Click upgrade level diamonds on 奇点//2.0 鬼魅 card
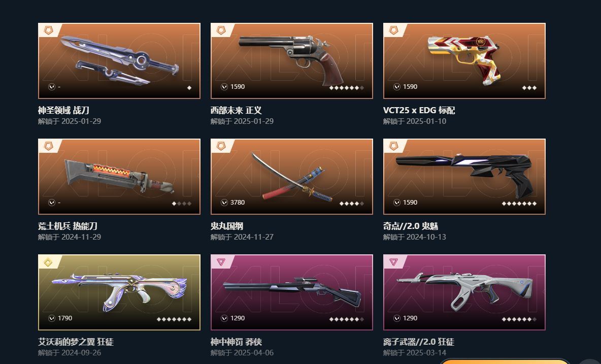This screenshot has width=601, height=364. pos(519,204)
